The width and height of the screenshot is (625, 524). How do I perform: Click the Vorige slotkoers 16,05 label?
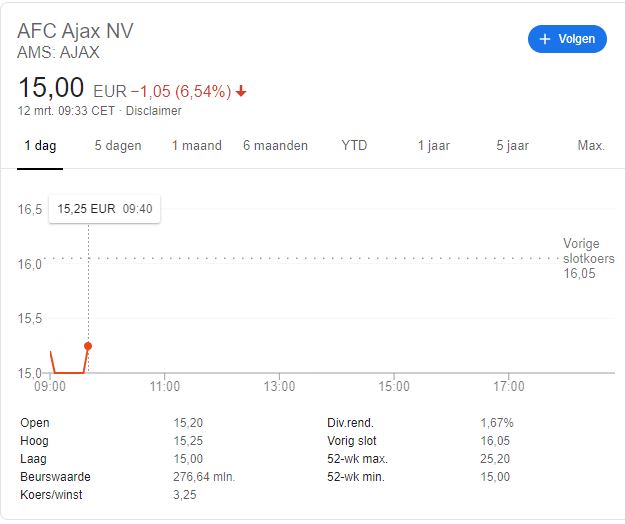pyautogui.click(x=588, y=258)
